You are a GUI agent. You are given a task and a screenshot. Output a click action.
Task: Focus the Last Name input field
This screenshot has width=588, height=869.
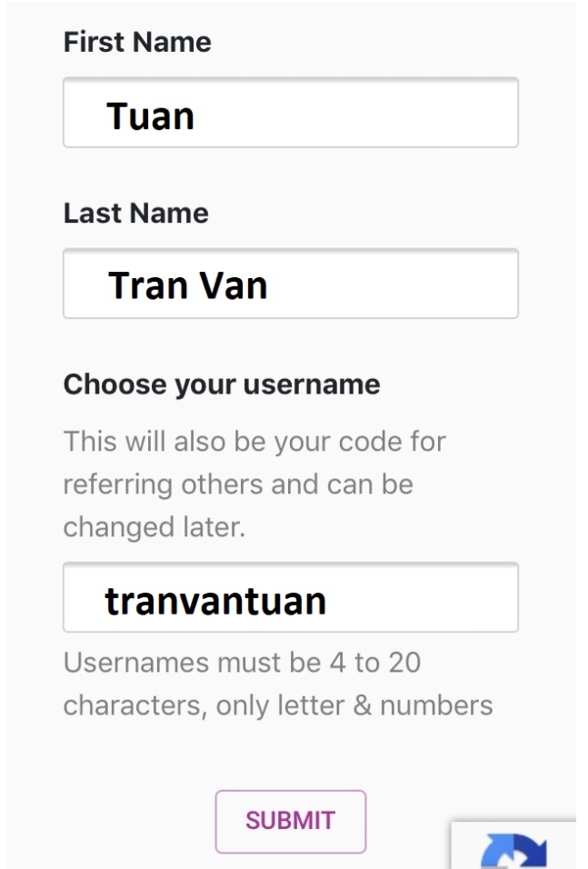coord(290,284)
